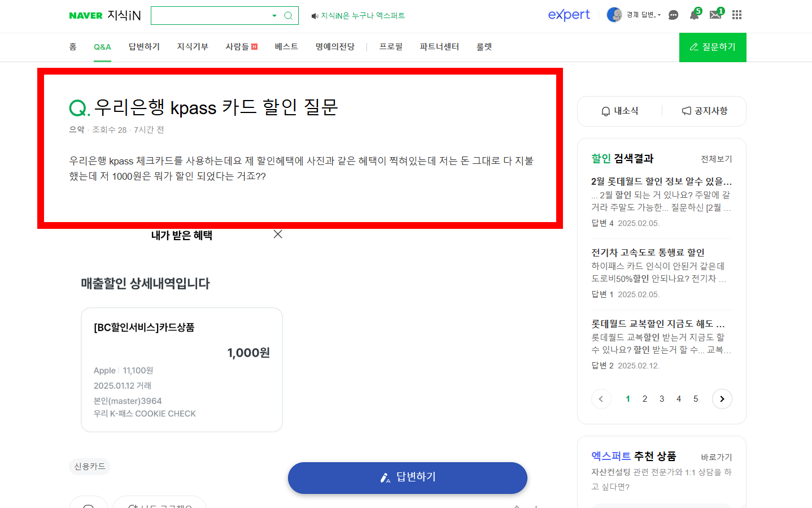The height and width of the screenshot is (508, 812).
Task: Open the mail envelope icon
Action: pos(715,15)
